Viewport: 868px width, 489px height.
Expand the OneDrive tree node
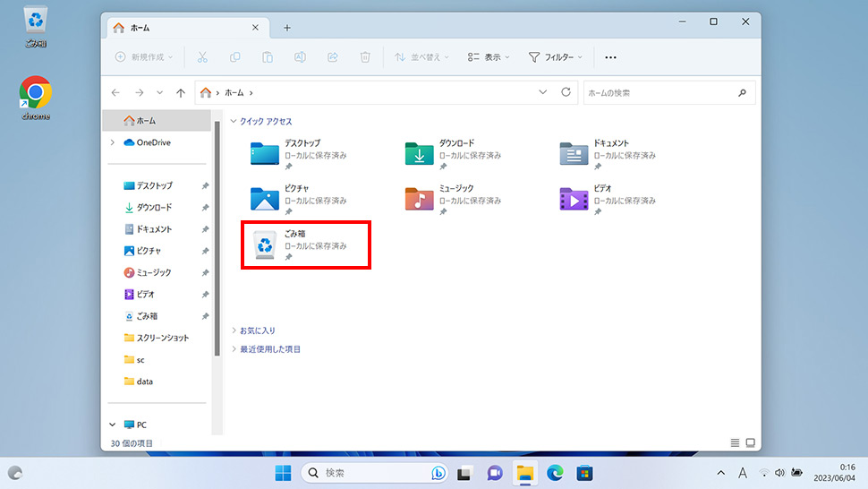113,142
